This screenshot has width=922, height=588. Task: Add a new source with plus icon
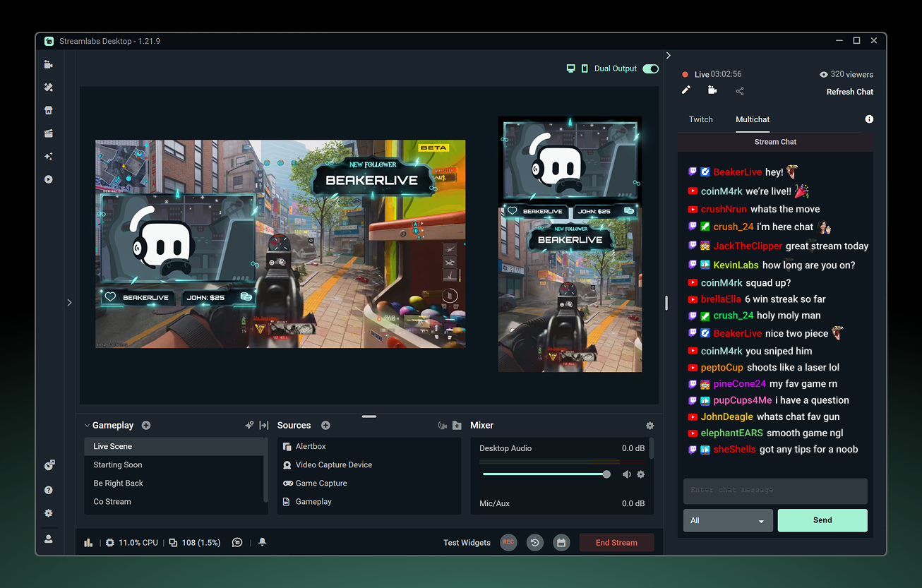325,426
